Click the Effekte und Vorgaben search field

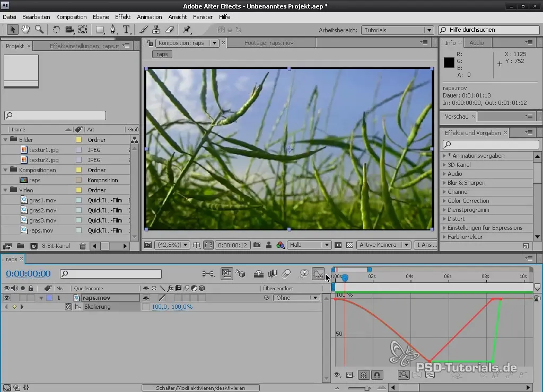point(491,144)
